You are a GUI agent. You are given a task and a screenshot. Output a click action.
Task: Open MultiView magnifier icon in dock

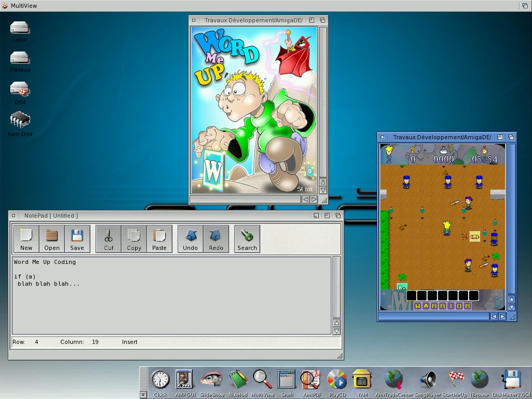click(x=262, y=383)
